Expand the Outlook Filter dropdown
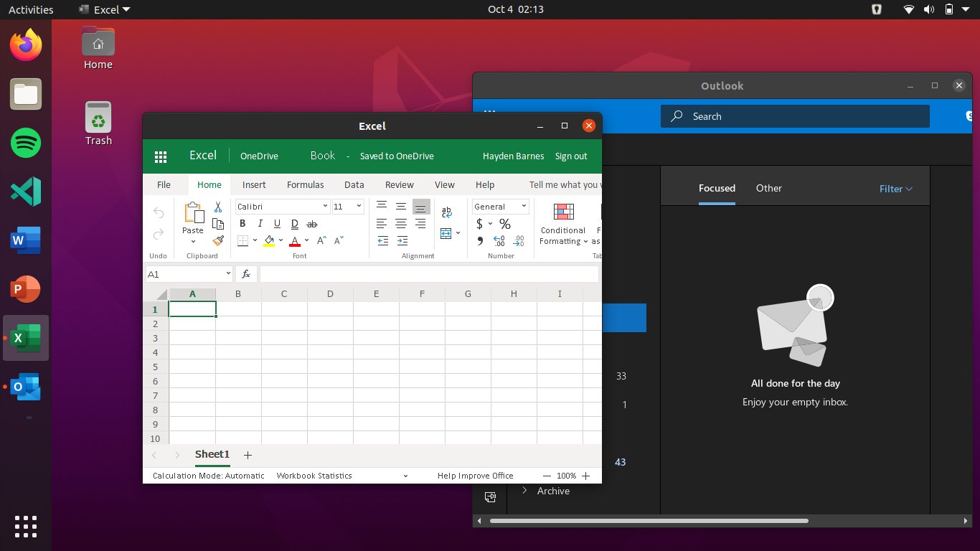 tap(895, 189)
